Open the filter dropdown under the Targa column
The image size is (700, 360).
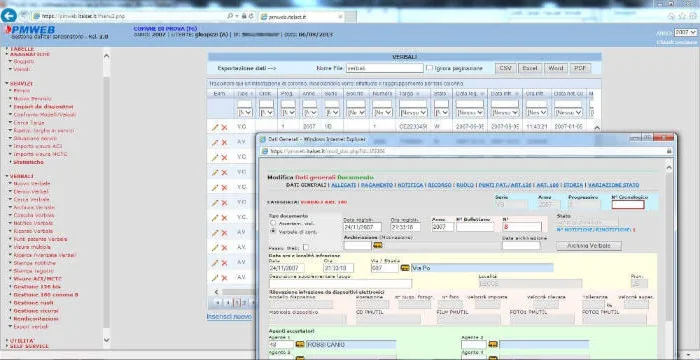click(x=413, y=113)
